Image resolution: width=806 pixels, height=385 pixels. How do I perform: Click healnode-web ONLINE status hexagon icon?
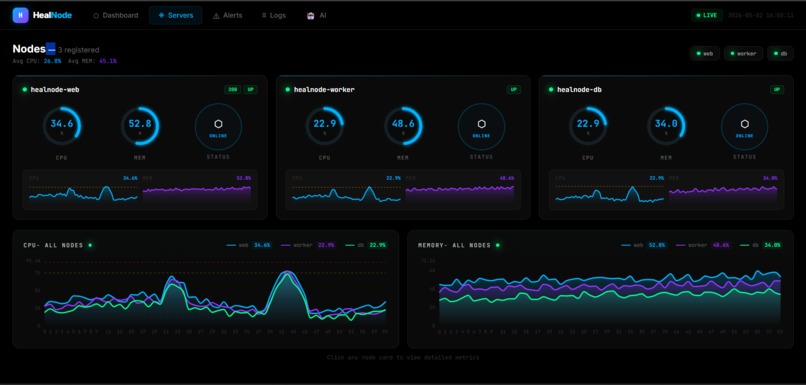pos(218,124)
